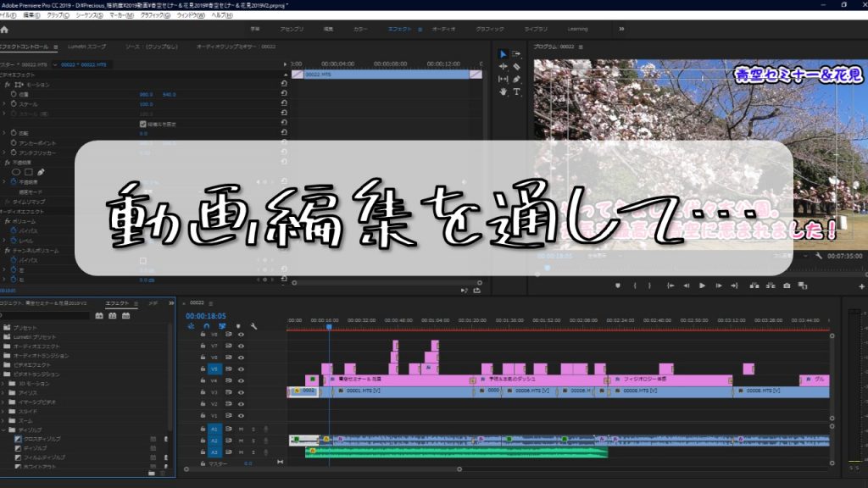Toggle nest sequence insert icon in timeline
The image size is (868, 488).
(x=191, y=326)
